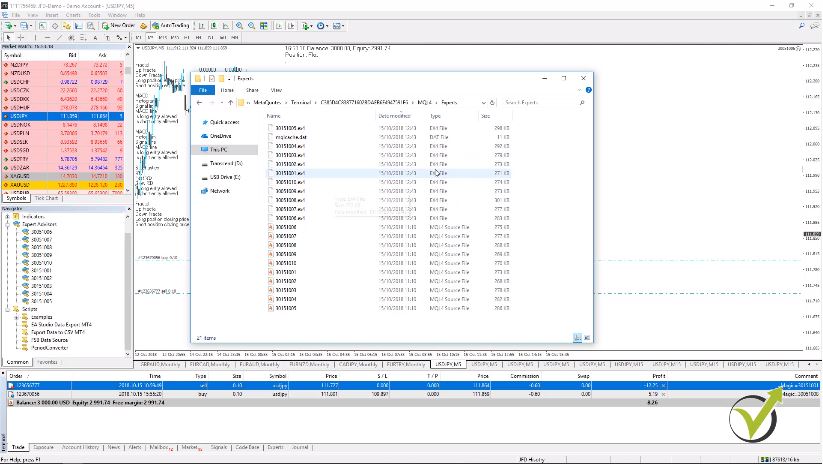Select the XAUUSD row in Market Watch
823x465 pixels.
63,185
